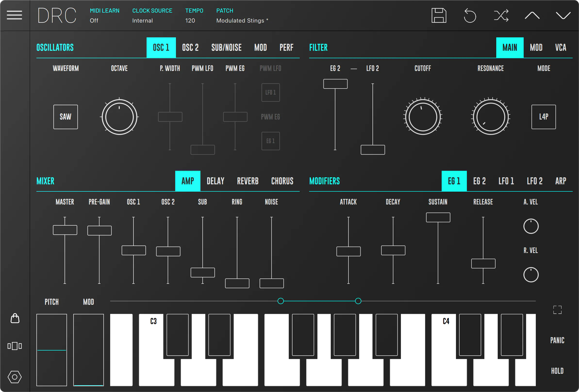Viewport: 579px width, 392px height.
Task: Click the undo/revert arrow icon
Action: click(470, 16)
